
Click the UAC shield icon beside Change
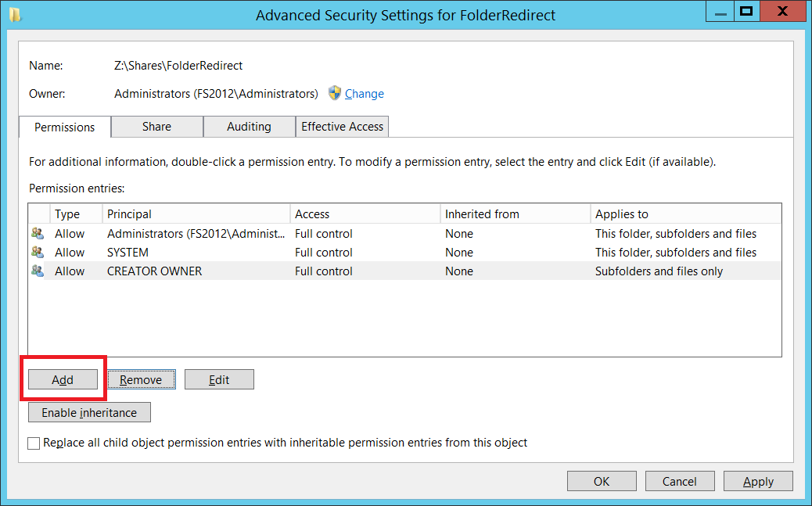[335, 93]
